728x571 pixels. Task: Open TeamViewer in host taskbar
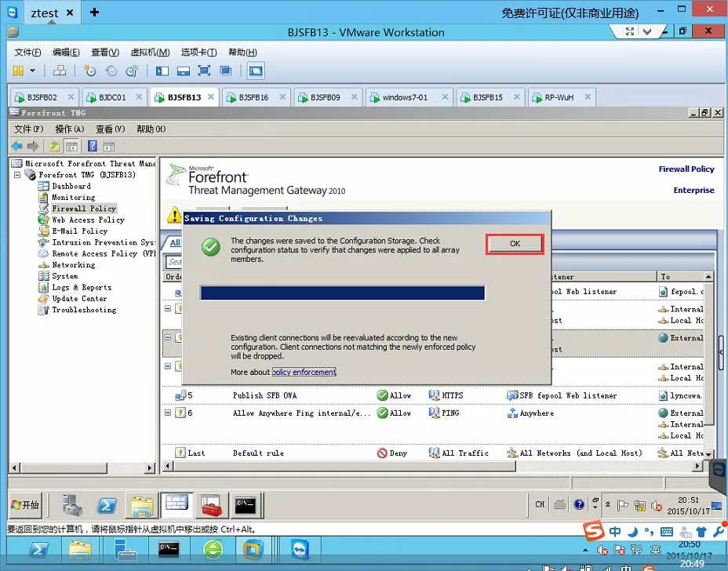[300, 551]
